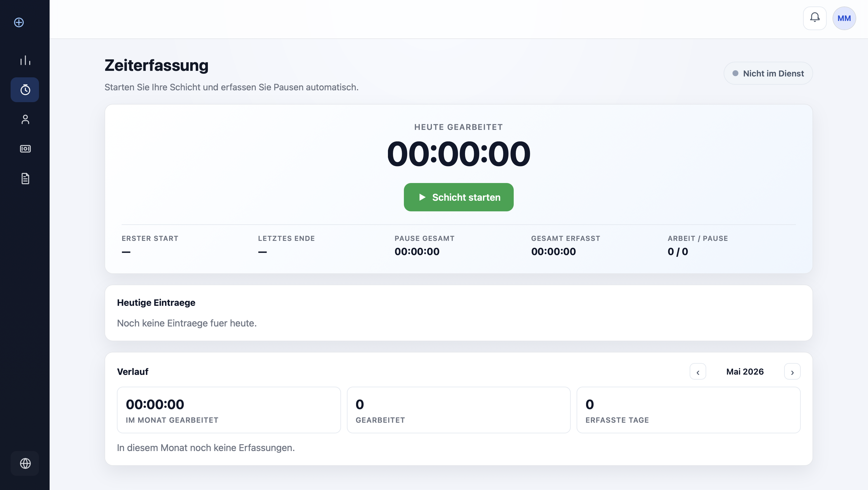
Task: Click the GEARBEITET count card
Action: [459, 410]
